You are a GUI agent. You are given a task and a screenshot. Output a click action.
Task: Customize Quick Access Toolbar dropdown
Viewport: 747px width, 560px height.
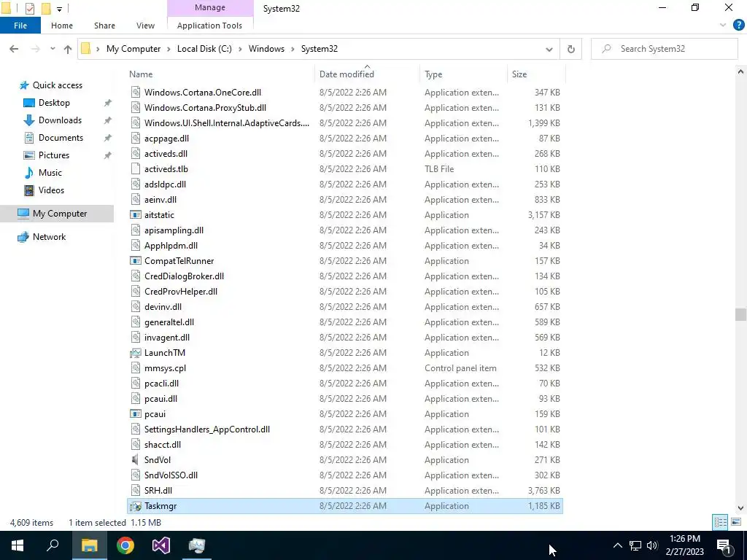tap(60, 9)
